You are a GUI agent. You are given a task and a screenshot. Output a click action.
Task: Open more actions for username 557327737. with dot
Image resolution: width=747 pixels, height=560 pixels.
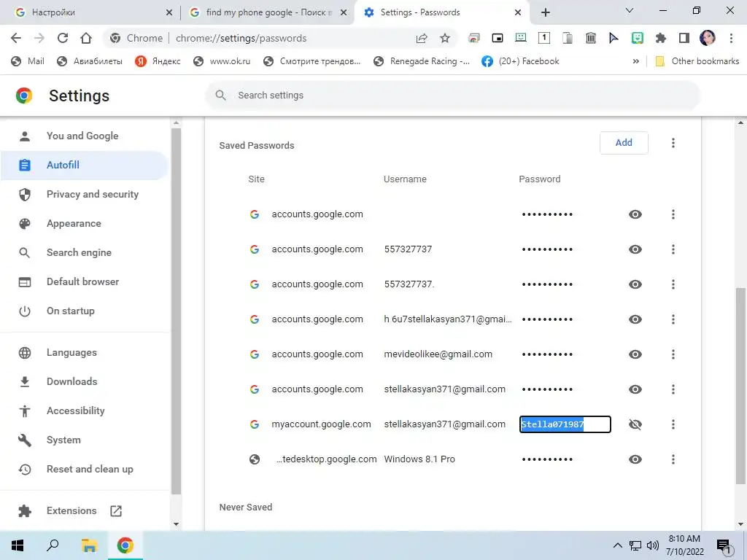[673, 284]
